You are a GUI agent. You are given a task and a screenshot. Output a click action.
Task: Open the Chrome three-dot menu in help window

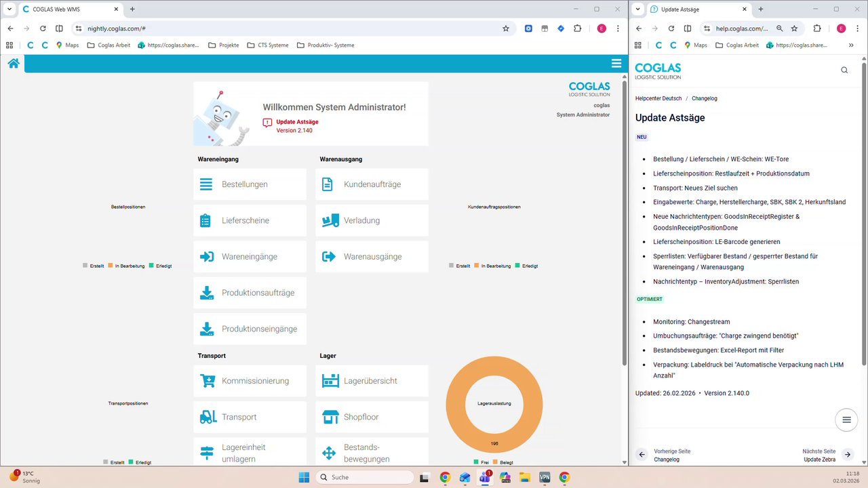857,28
